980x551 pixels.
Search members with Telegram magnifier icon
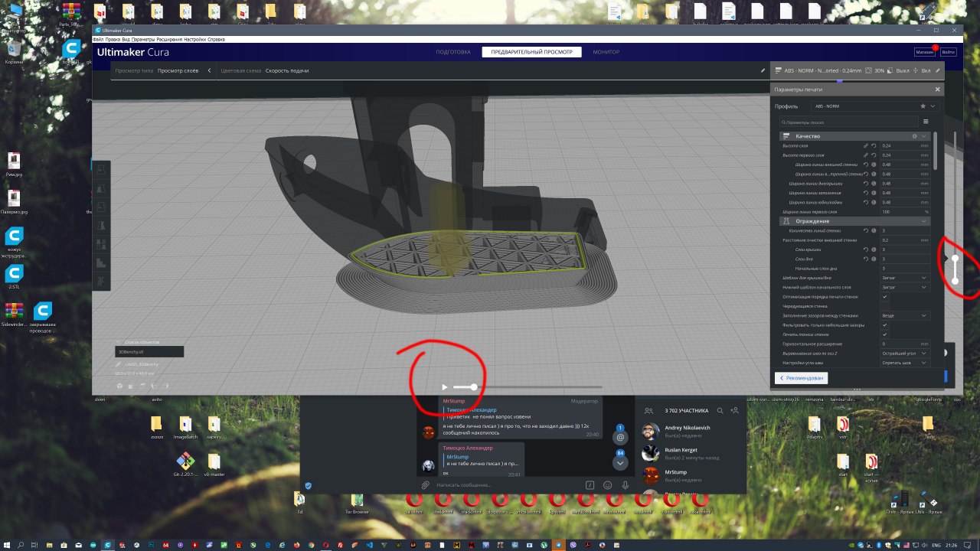coord(719,410)
